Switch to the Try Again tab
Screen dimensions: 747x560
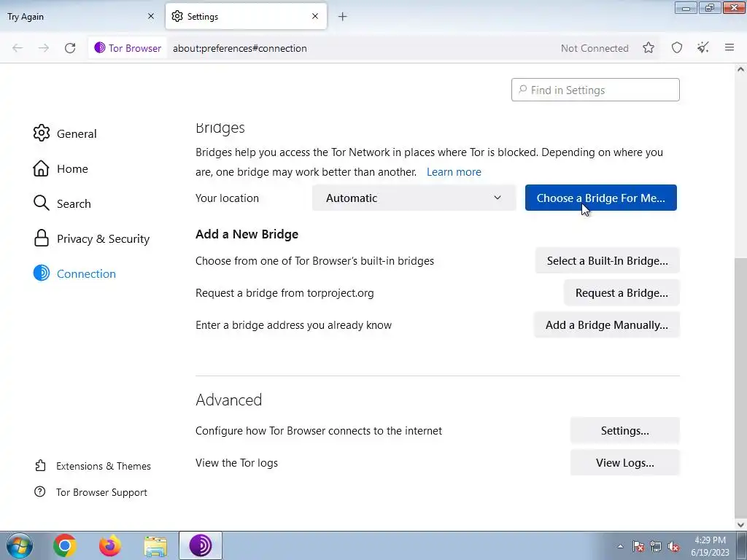pyautogui.click(x=81, y=17)
